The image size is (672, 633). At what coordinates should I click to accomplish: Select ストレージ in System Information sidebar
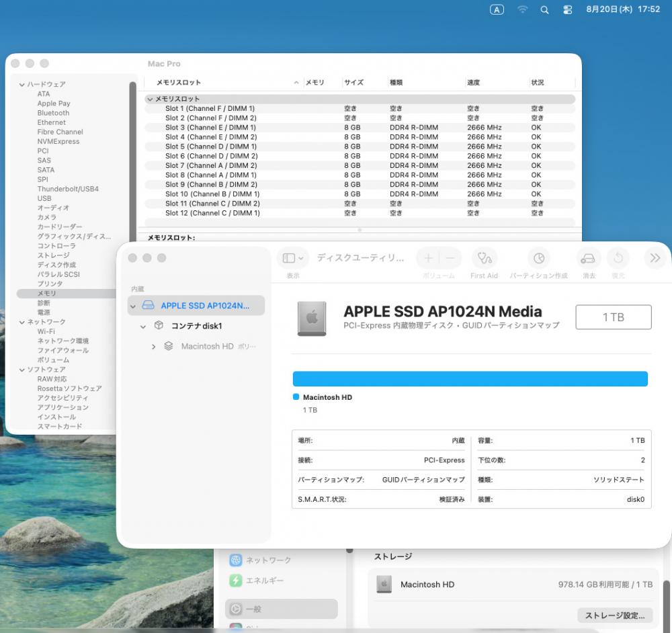(x=54, y=255)
